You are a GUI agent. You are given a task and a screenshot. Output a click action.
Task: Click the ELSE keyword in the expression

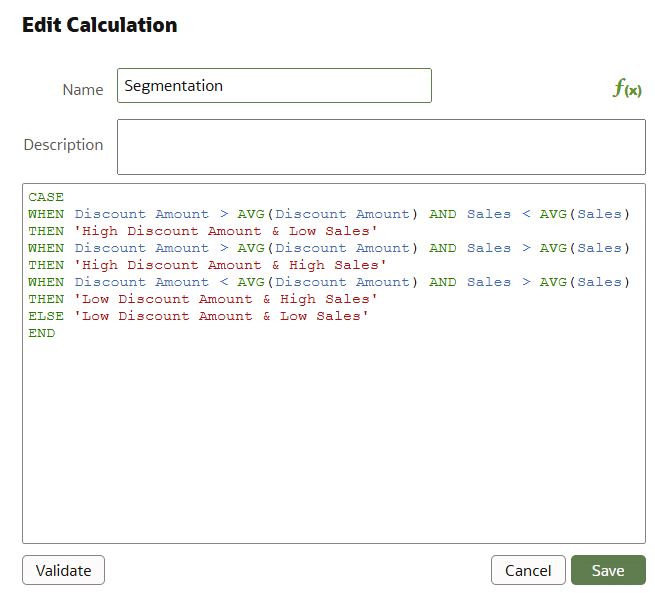click(46, 316)
